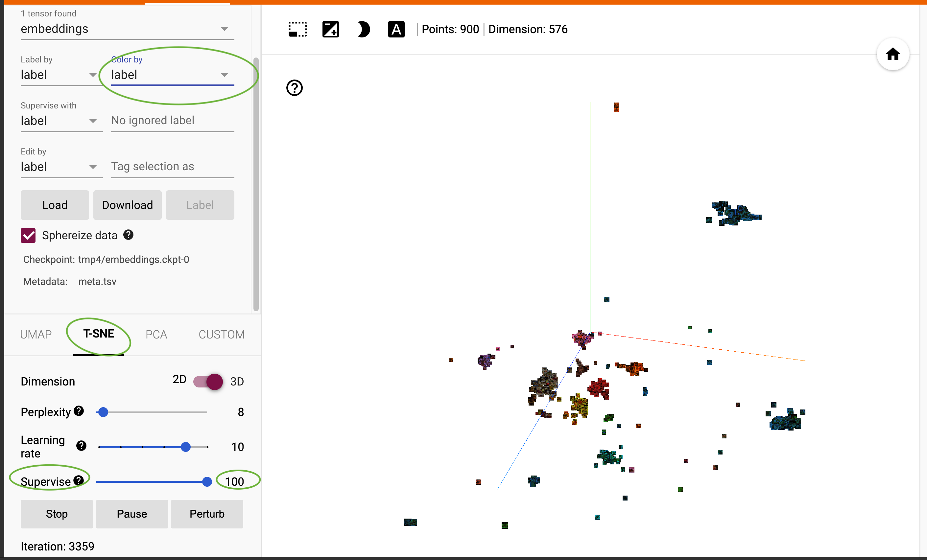Toggle sprite image rendering mode
Viewport: 927px width, 560px height.
[x=331, y=29]
